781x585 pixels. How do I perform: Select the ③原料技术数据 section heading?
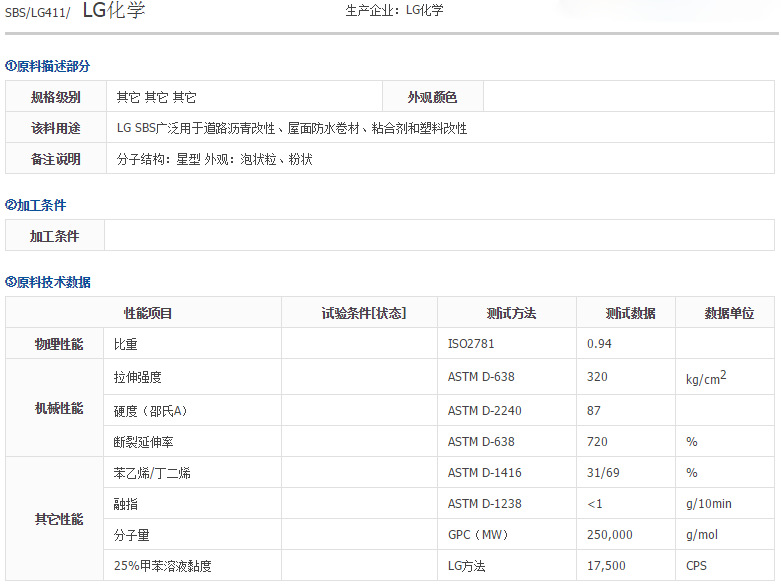point(47,282)
